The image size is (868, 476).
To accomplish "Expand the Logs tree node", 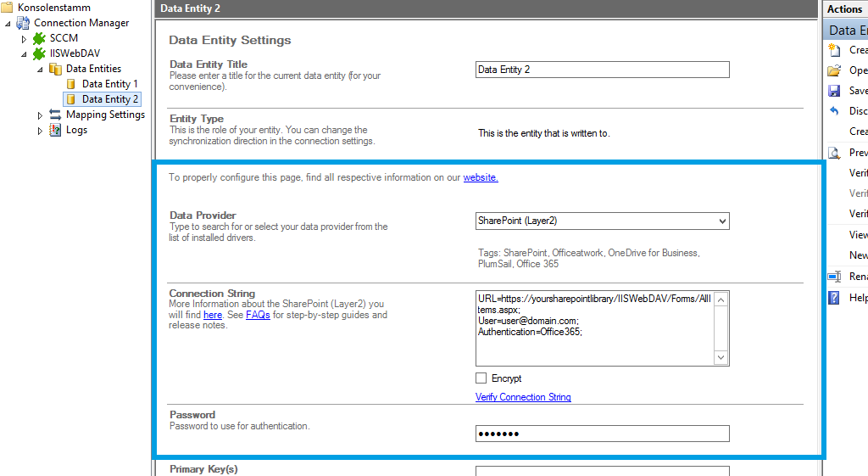I will pyautogui.click(x=40, y=131).
